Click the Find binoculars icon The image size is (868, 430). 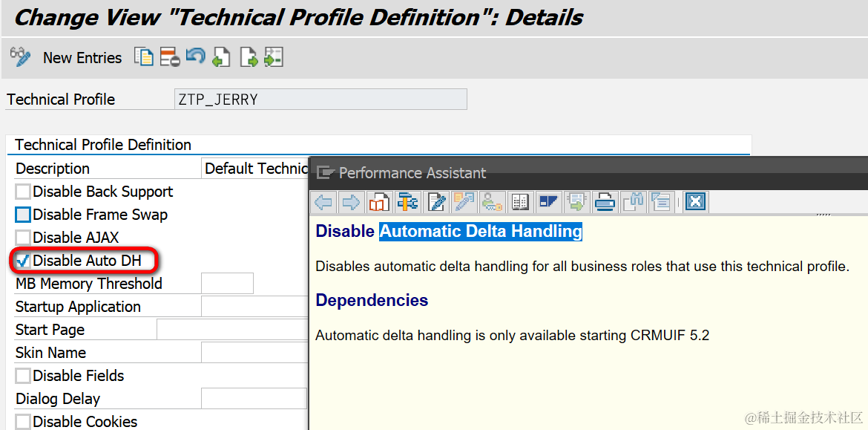pyautogui.click(x=632, y=202)
